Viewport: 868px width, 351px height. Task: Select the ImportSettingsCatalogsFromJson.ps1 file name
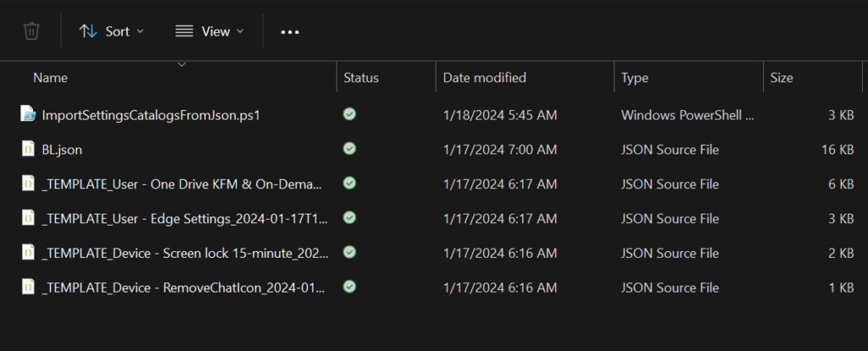click(150, 114)
